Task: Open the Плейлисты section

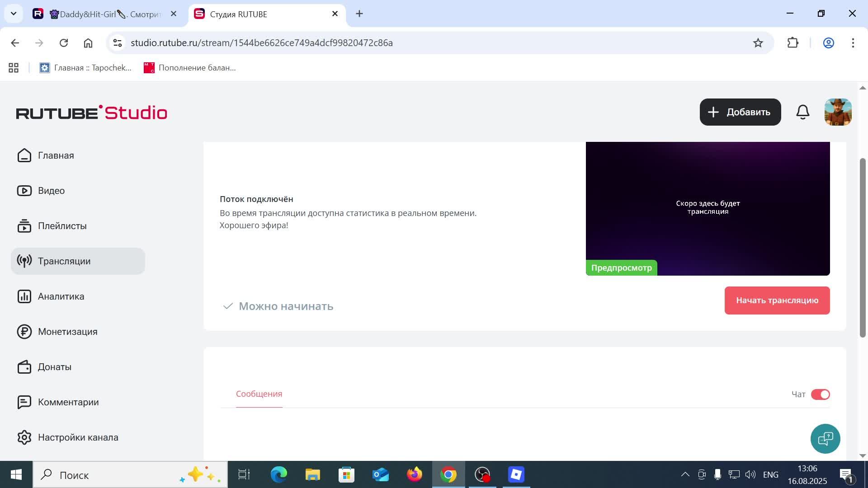Action: [x=62, y=226]
